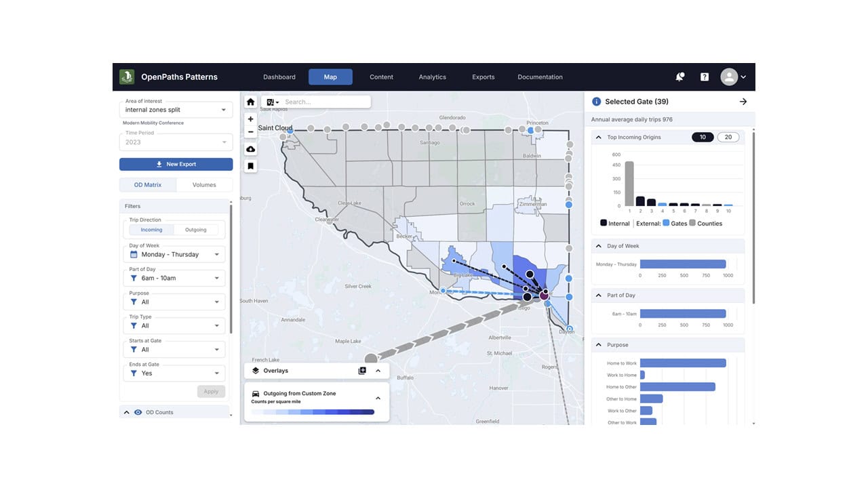Open Purpose filter dropdown

(x=175, y=302)
